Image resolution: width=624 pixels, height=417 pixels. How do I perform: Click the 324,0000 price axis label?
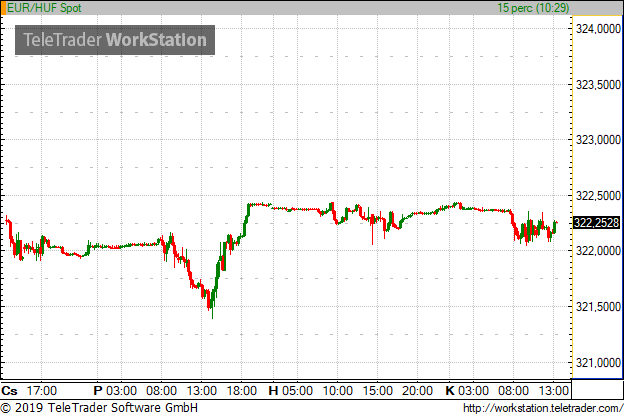pos(598,29)
